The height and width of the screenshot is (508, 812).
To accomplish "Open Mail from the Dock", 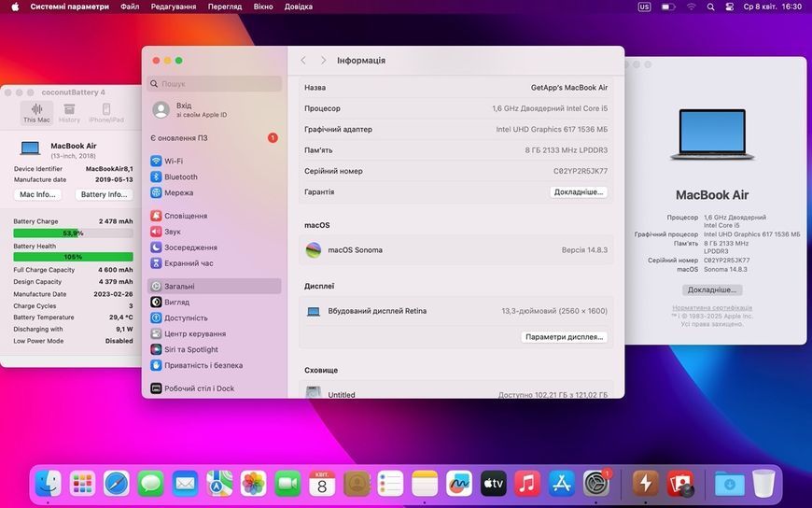I will click(185, 484).
